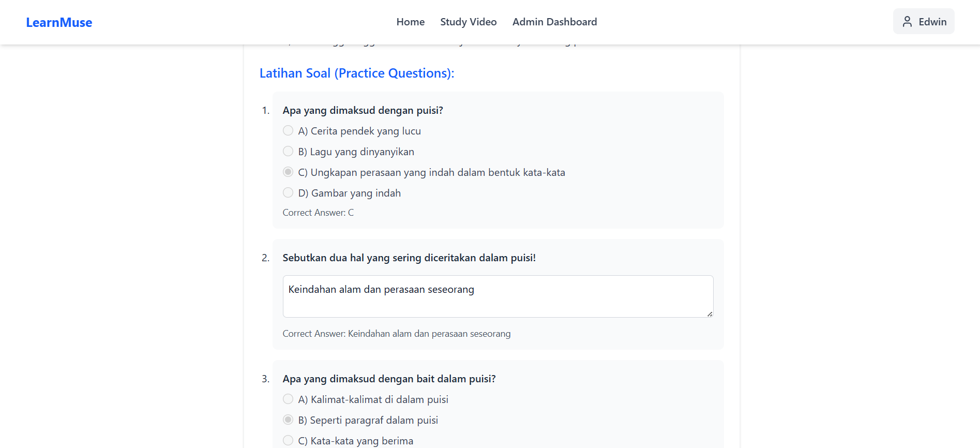Click question 1 text about puisi
This screenshot has height=448, width=980.
363,110
